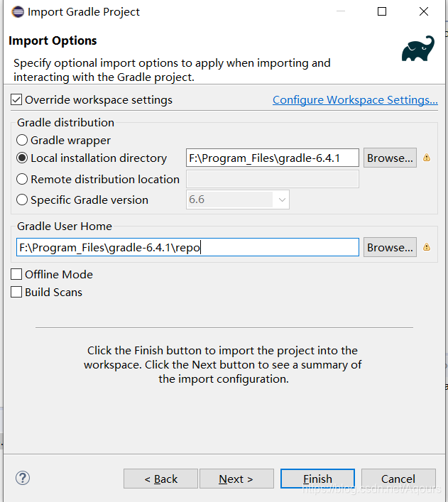The width and height of the screenshot is (448, 502).
Task: Open Configure Workspace Settings link
Action: (355, 100)
